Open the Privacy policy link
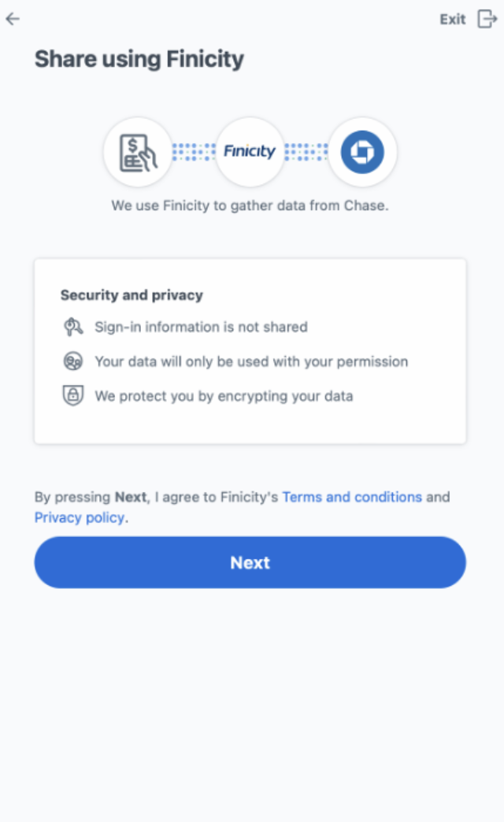504x822 pixels. coord(80,517)
